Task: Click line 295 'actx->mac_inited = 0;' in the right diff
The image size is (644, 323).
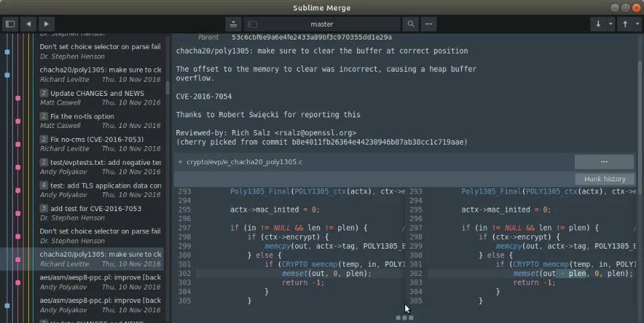Action: pos(506,210)
